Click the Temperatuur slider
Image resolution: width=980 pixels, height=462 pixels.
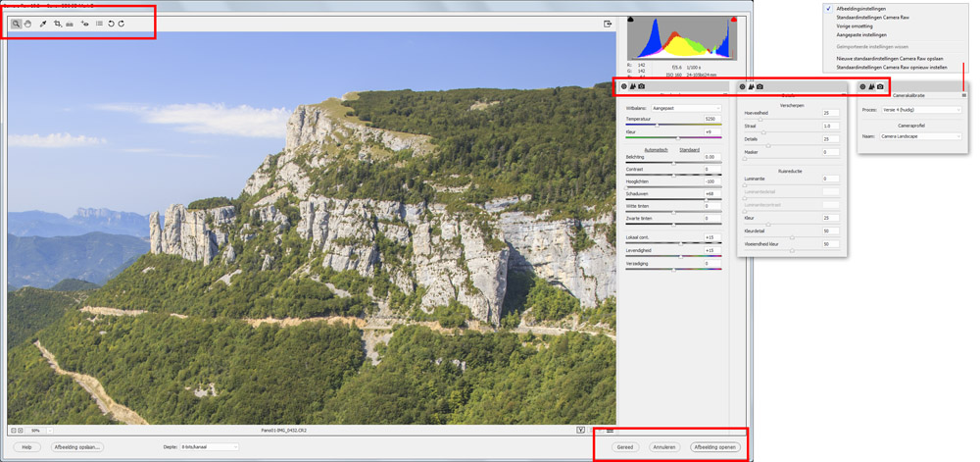(x=673, y=125)
